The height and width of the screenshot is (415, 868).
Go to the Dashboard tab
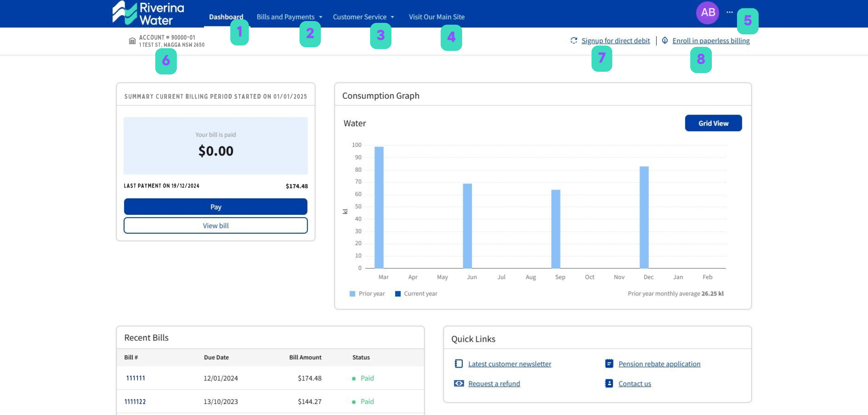(x=226, y=17)
